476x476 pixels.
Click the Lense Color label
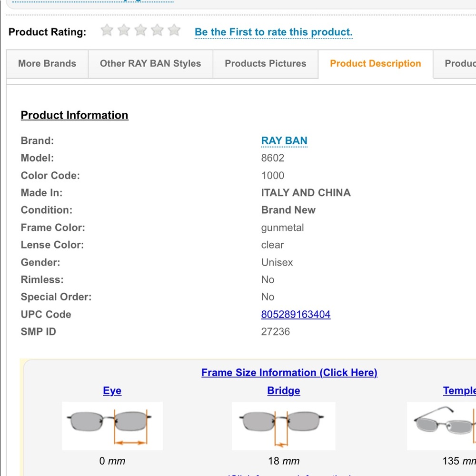52,245
